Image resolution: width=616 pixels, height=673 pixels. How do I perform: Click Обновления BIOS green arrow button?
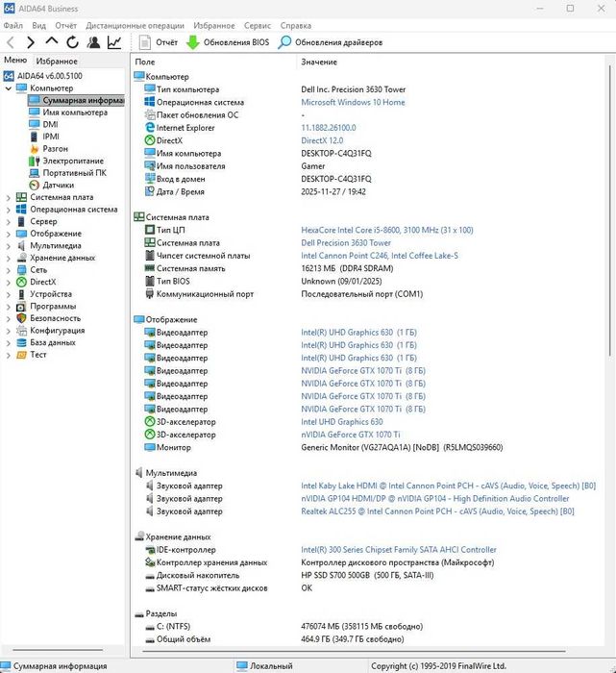pos(228,42)
